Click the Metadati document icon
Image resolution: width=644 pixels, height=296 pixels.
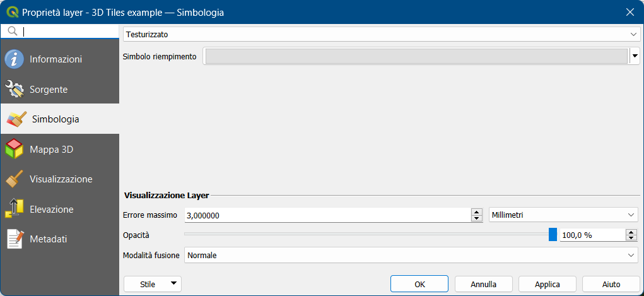click(15, 239)
